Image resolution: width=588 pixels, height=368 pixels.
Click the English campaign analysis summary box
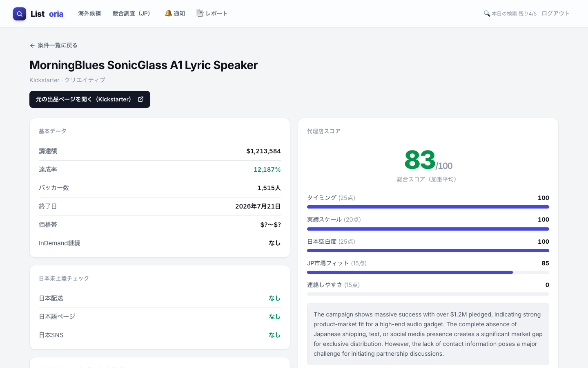428,334
